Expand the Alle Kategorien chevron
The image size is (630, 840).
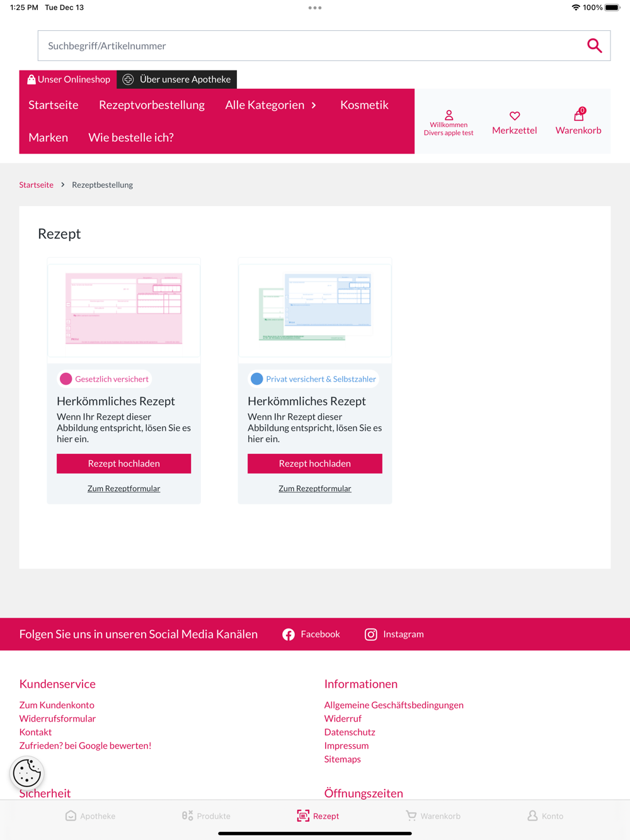pyautogui.click(x=314, y=105)
